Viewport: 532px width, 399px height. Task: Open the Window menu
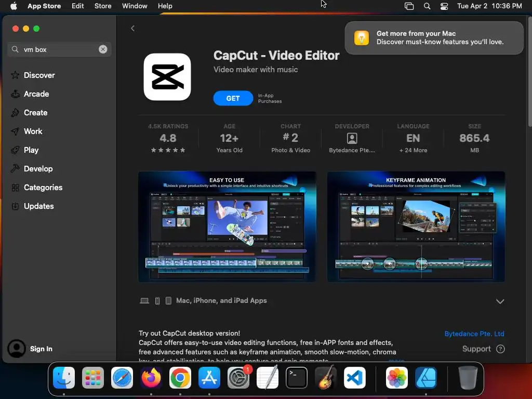point(135,6)
